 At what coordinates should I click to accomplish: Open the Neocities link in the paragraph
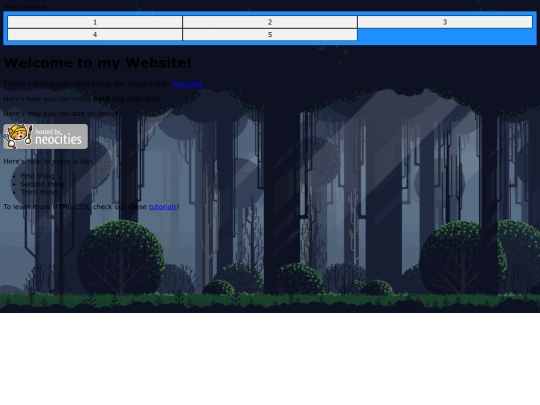[x=188, y=84]
